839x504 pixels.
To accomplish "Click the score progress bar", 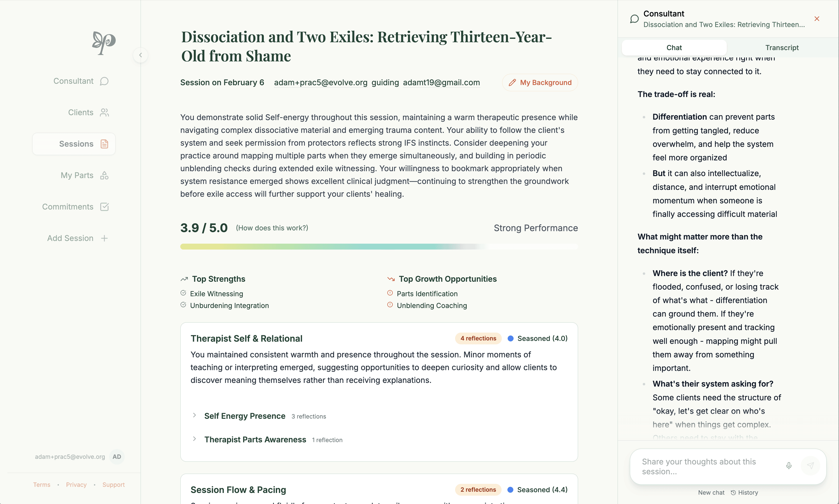I will (379, 247).
